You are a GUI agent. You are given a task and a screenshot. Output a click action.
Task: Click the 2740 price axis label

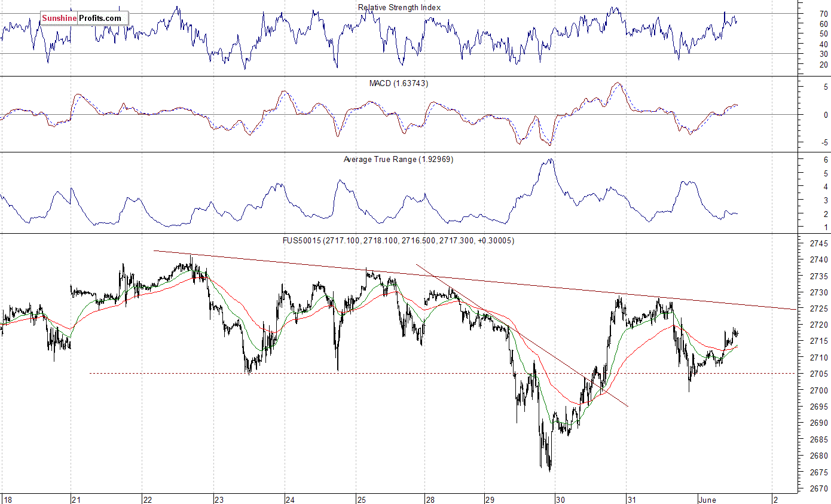coord(820,260)
